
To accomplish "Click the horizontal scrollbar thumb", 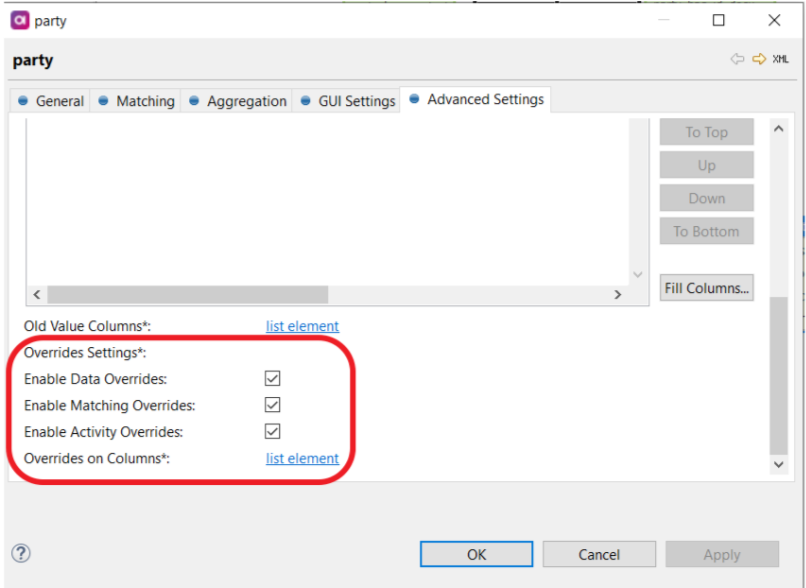I will tap(187, 295).
